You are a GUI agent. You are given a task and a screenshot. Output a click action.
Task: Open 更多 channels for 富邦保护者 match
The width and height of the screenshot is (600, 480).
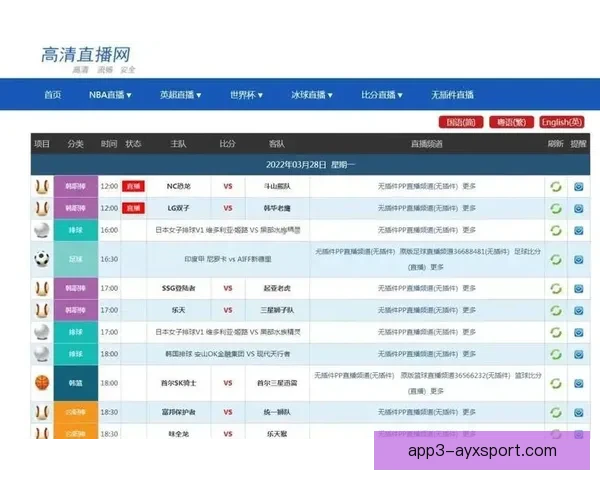[469, 412]
